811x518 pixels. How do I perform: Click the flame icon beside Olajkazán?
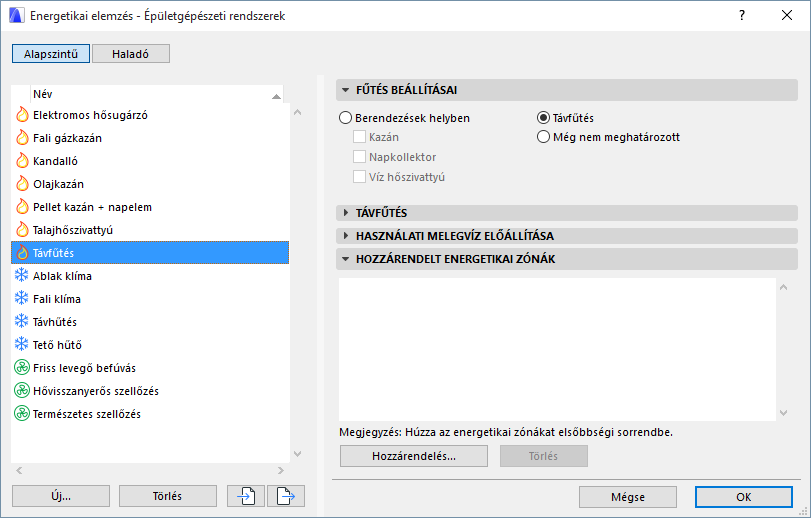[22, 184]
